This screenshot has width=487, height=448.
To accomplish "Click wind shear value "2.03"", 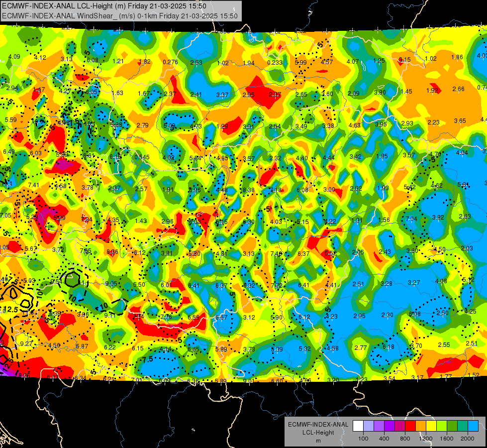I will [467, 248].
